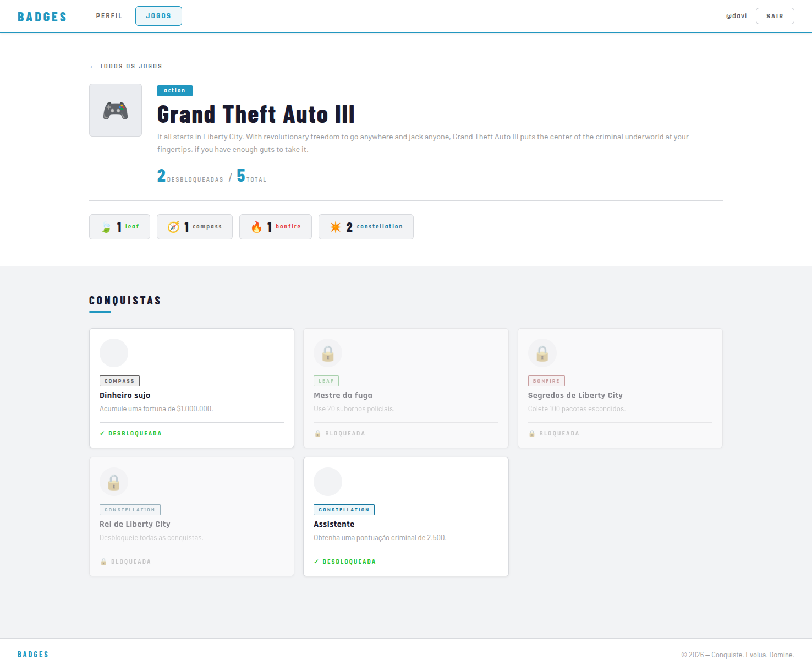The width and height of the screenshot is (812, 670).
Task: Click the 5 TOTAL counter
Action: tap(251, 176)
